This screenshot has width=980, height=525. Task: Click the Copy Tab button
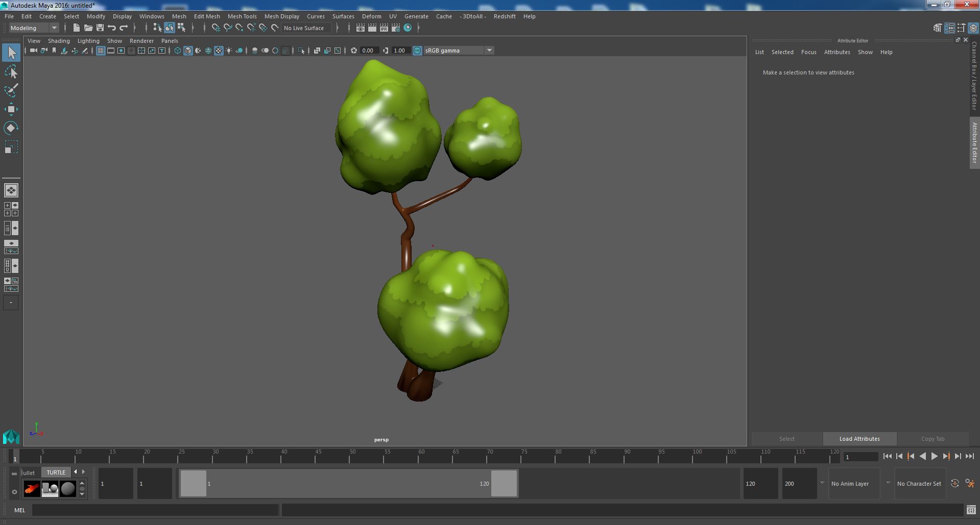(933, 439)
